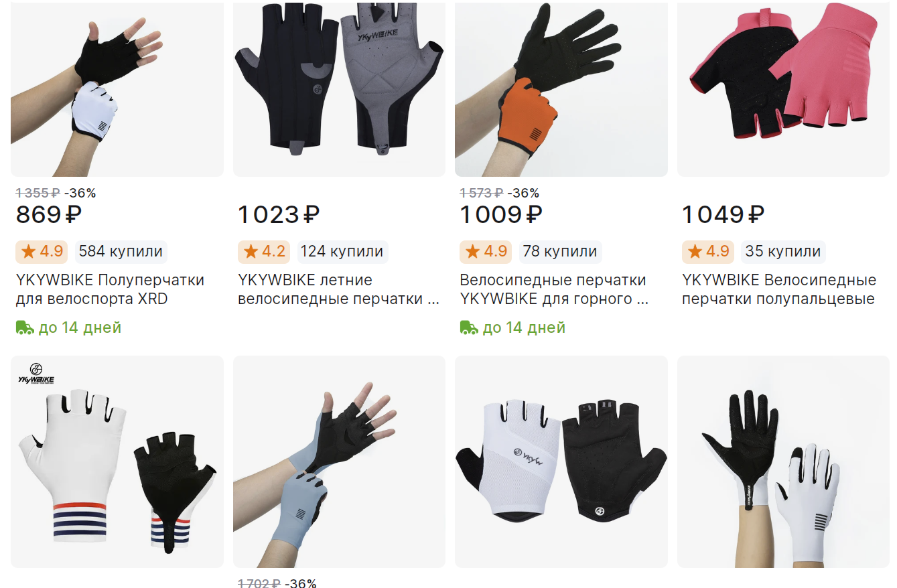The height and width of the screenshot is (588, 897).
Task: Open the orange and black gloves product image
Action: tap(561, 88)
